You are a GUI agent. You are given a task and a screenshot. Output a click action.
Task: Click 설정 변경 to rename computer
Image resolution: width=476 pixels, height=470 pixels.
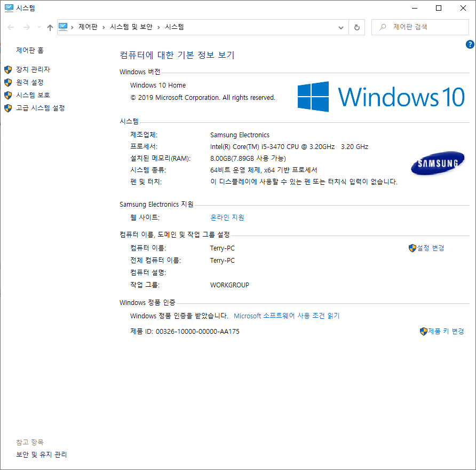click(431, 248)
